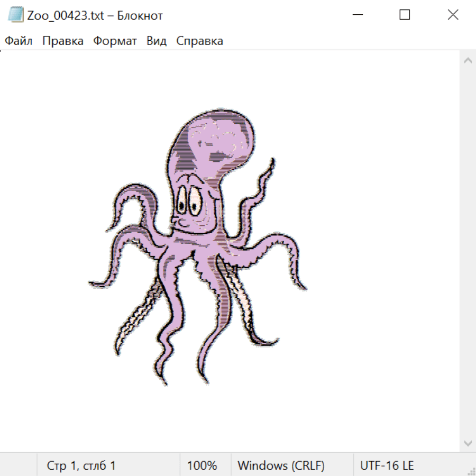Screen dimensions: 476x476
Task: Minimize the Блокнот window
Action: pyautogui.click(x=357, y=15)
